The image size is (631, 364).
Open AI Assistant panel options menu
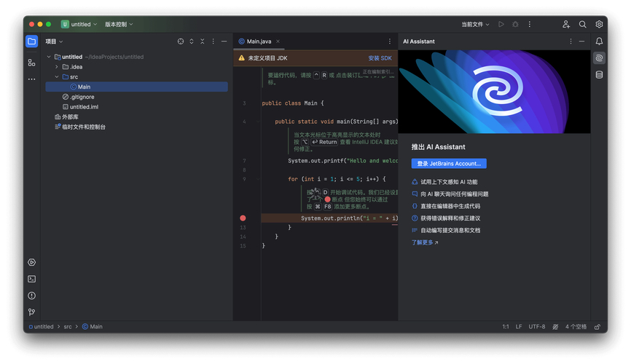(571, 41)
